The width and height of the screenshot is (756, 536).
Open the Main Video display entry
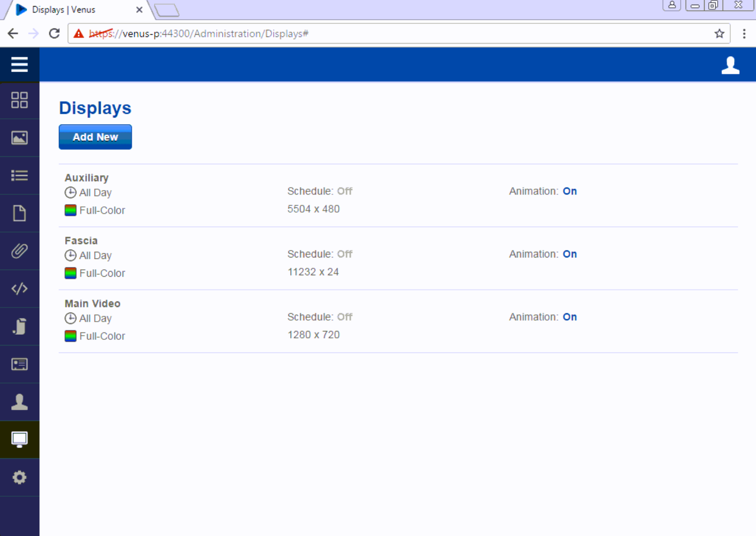pos(92,304)
